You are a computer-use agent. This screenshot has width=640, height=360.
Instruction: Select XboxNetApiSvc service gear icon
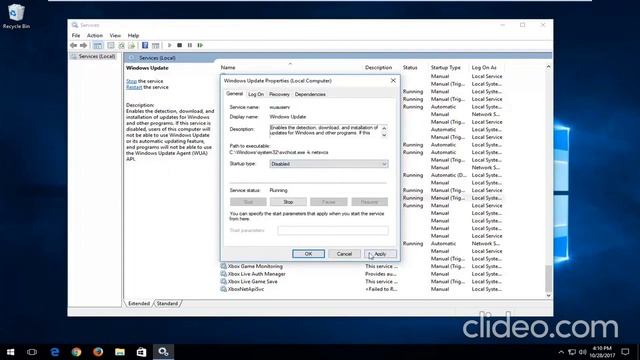(224, 289)
